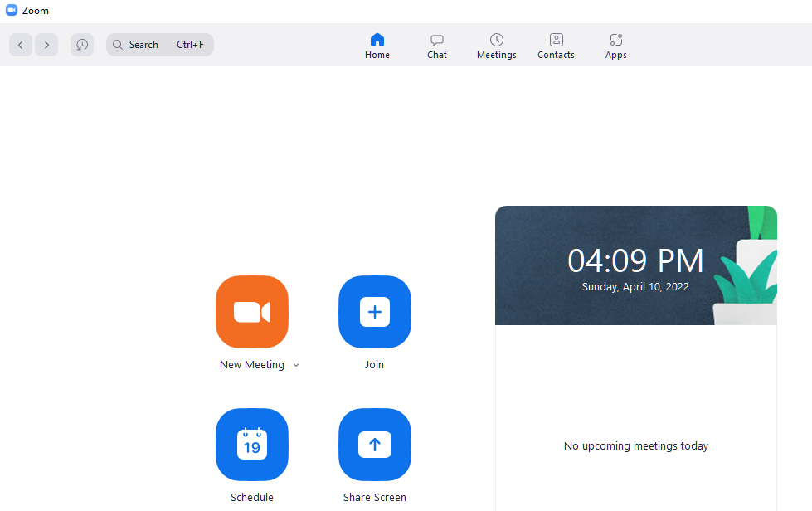Switch to the Home tab
Viewport: 812px width, 511px height.
click(377, 46)
